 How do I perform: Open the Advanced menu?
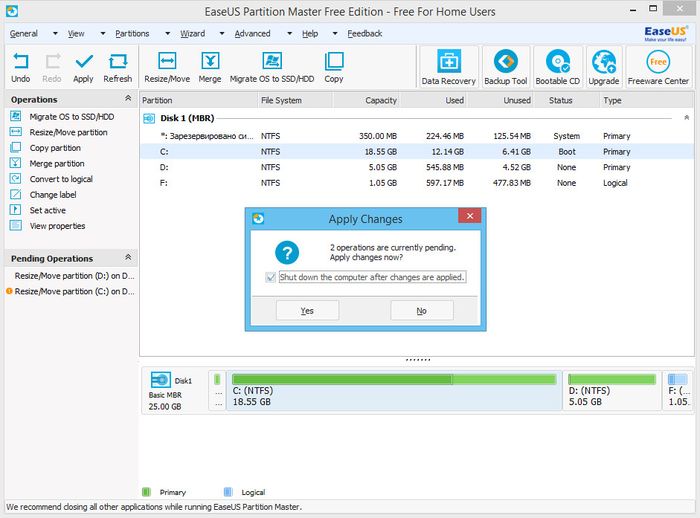point(252,33)
